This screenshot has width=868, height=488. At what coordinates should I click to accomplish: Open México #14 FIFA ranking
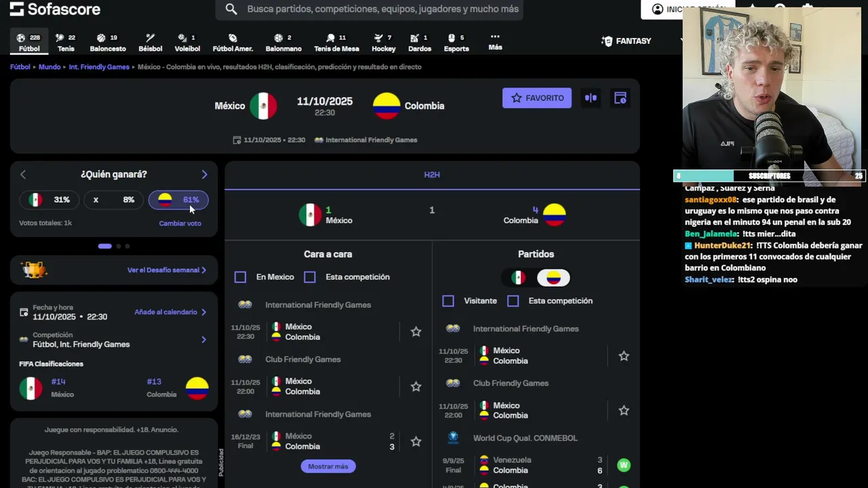pyautogui.click(x=47, y=388)
